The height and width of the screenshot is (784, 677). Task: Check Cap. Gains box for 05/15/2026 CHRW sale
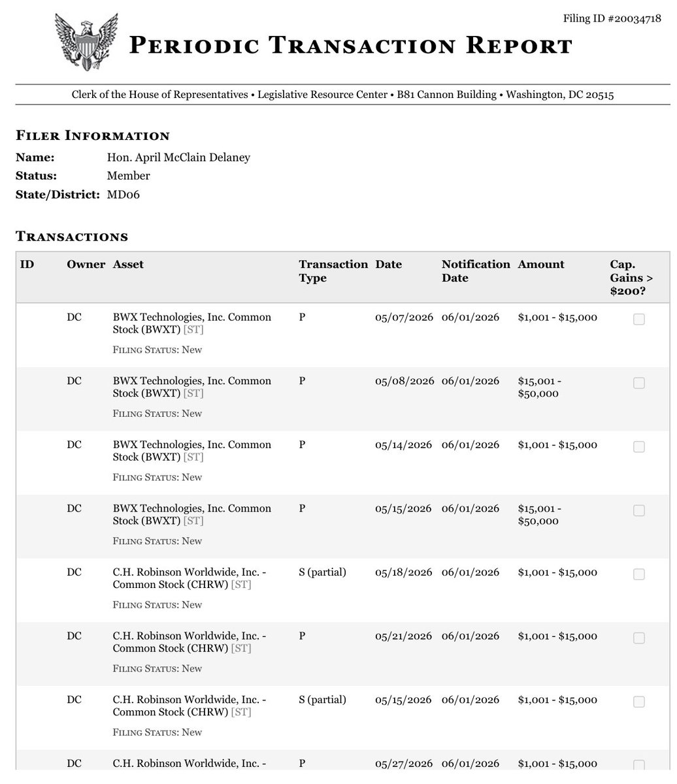[639, 702]
